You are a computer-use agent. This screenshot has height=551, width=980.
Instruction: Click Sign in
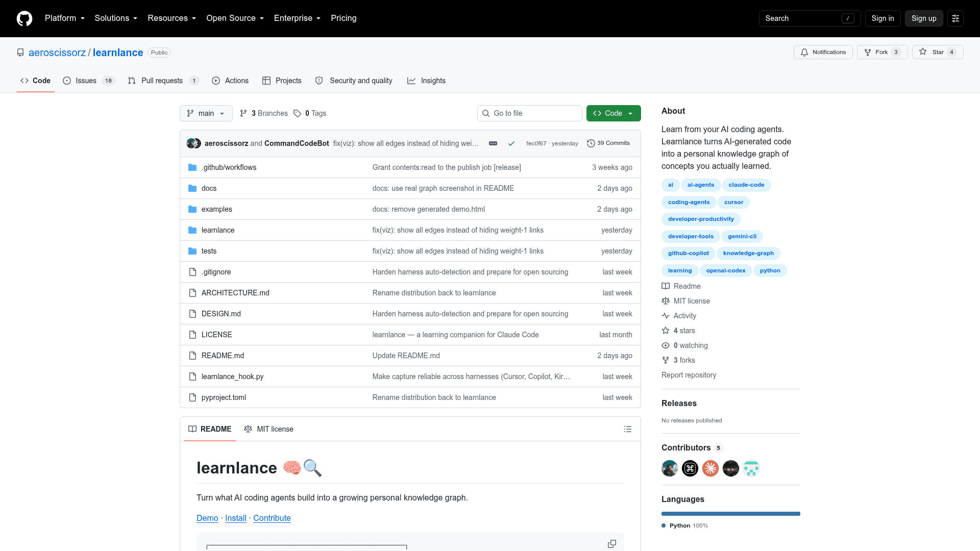coord(883,18)
